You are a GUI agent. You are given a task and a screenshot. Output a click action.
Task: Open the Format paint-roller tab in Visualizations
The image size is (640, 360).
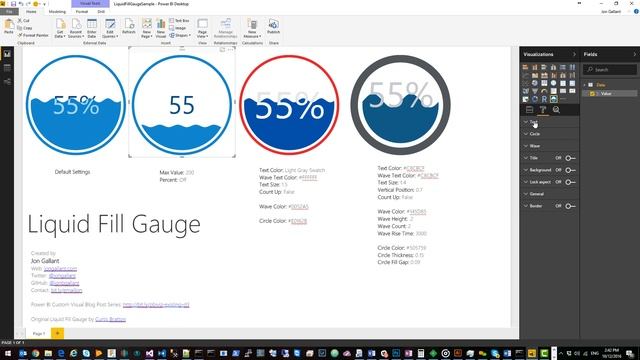point(543,109)
